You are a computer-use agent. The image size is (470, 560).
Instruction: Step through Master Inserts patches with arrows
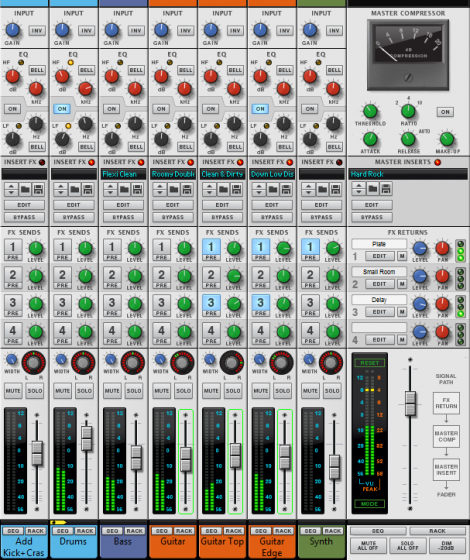(359, 189)
